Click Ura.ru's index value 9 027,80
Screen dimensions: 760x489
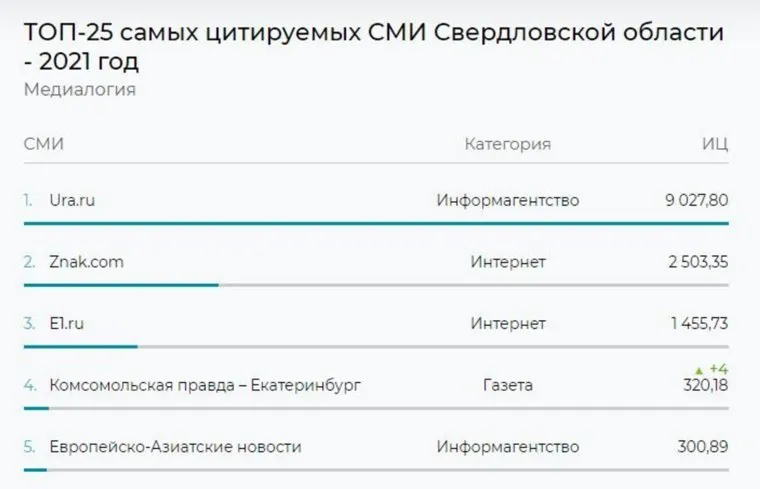[x=696, y=201]
